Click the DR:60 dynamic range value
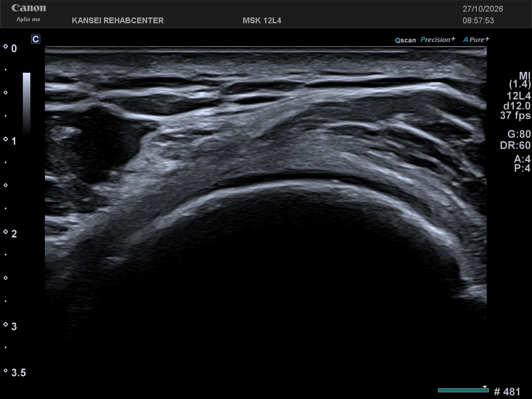Image resolution: width=532 pixels, height=399 pixels. [515, 145]
